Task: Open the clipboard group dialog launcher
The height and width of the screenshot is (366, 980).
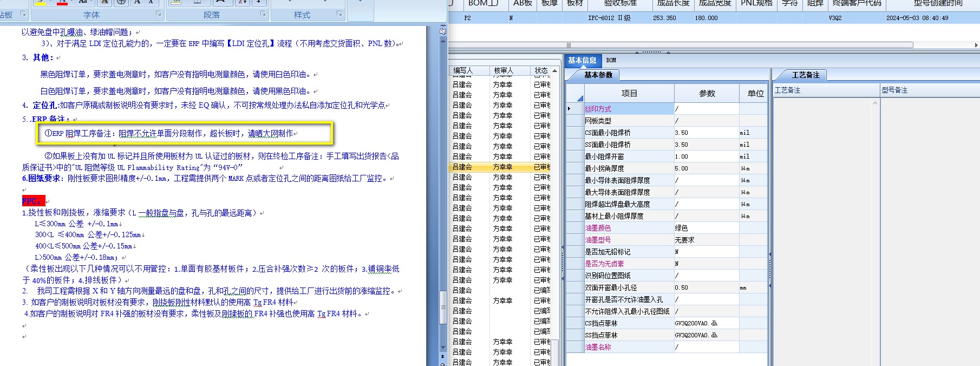Action: pos(23,14)
